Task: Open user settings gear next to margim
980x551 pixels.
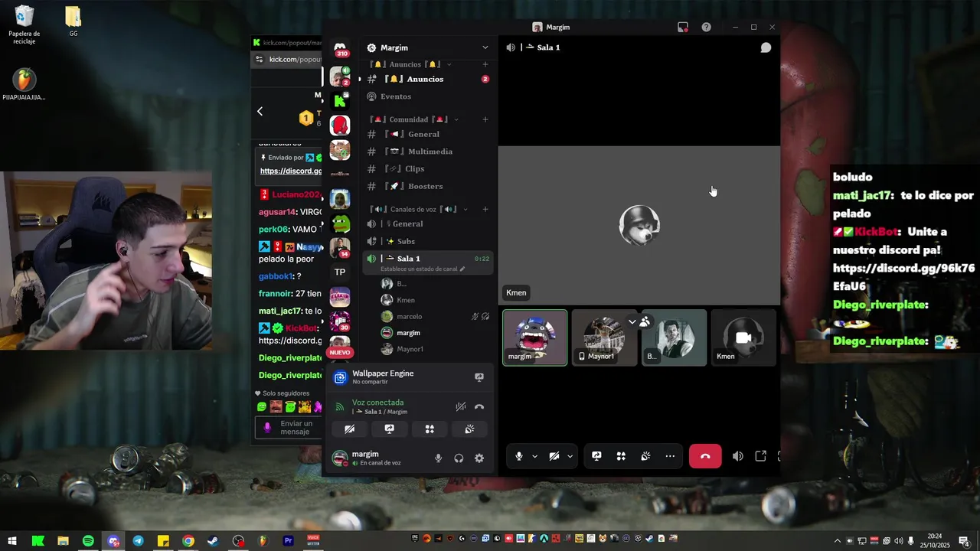Action: [479, 458]
